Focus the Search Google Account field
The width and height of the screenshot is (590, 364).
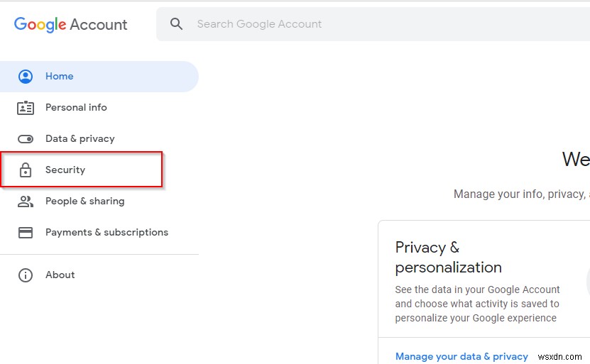355,24
